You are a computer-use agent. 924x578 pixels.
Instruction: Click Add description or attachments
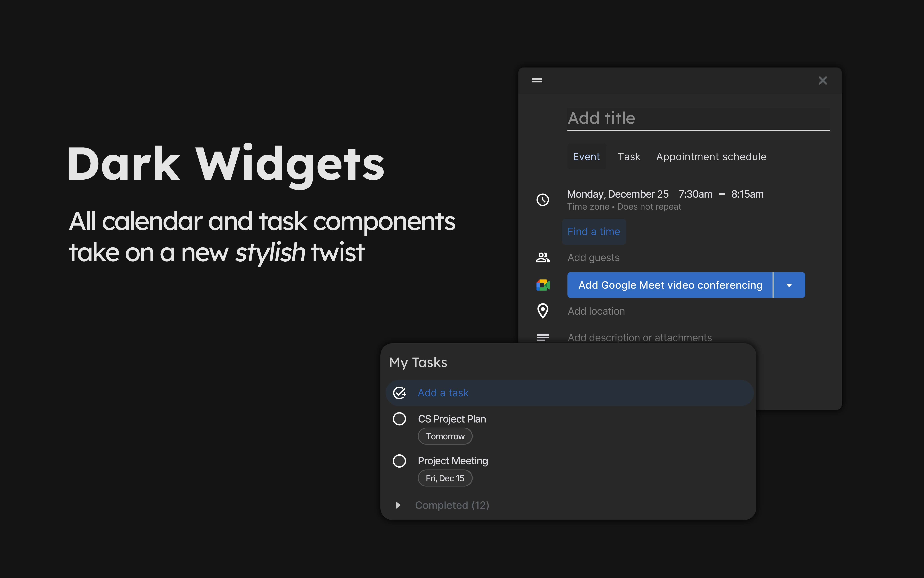point(639,338)
